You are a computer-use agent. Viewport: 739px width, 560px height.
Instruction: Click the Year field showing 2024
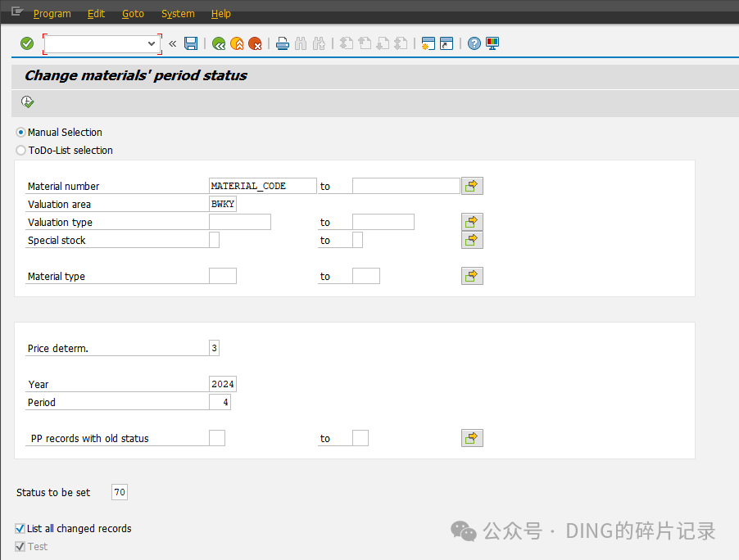point(223,384)
